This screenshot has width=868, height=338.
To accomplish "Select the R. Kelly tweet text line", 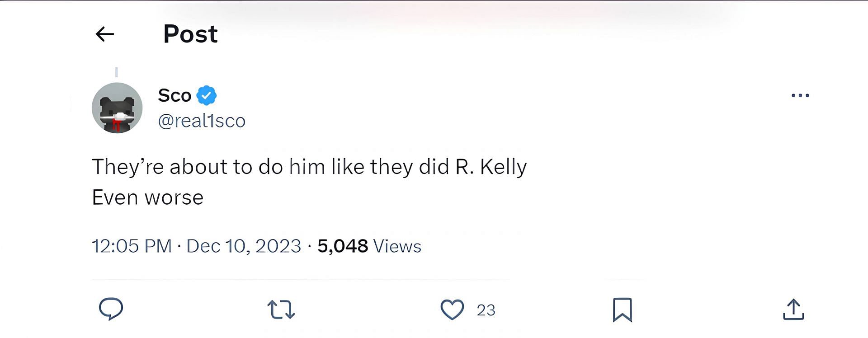I will coord(309,167).
